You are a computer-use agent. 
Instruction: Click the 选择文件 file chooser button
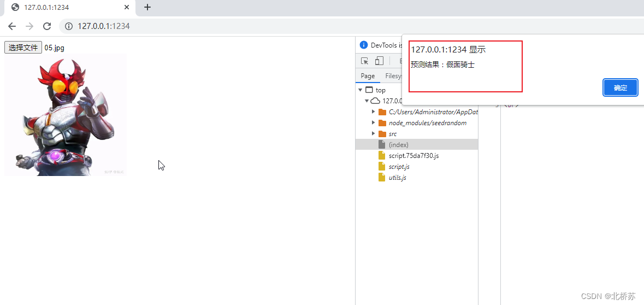point(23,48)
